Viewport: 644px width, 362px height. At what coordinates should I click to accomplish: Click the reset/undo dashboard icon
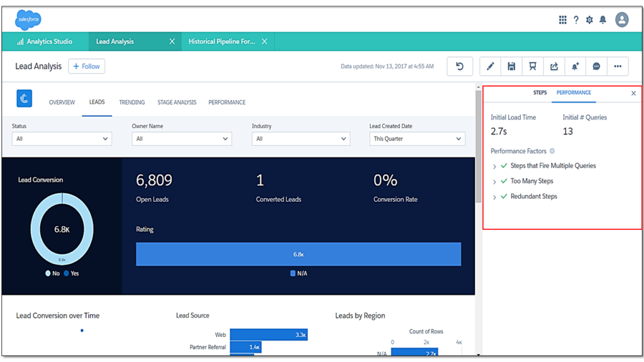460,67
